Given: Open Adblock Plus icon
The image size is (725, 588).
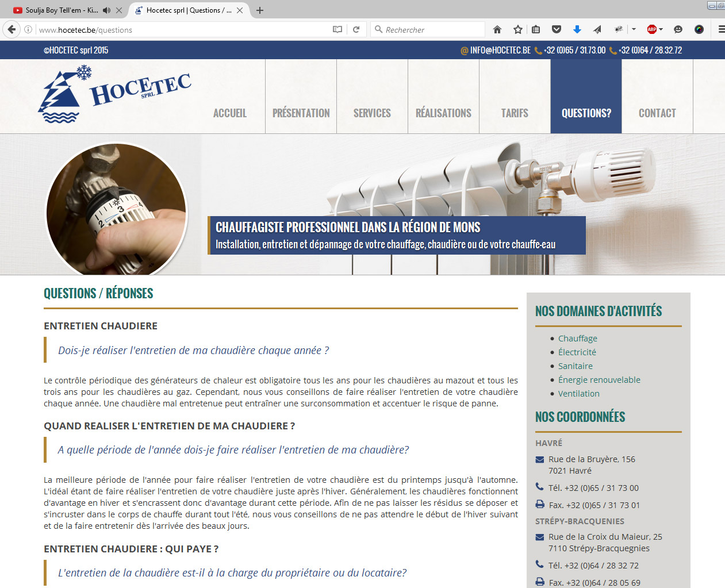Looking at the screenshot, I should point(651,29).
